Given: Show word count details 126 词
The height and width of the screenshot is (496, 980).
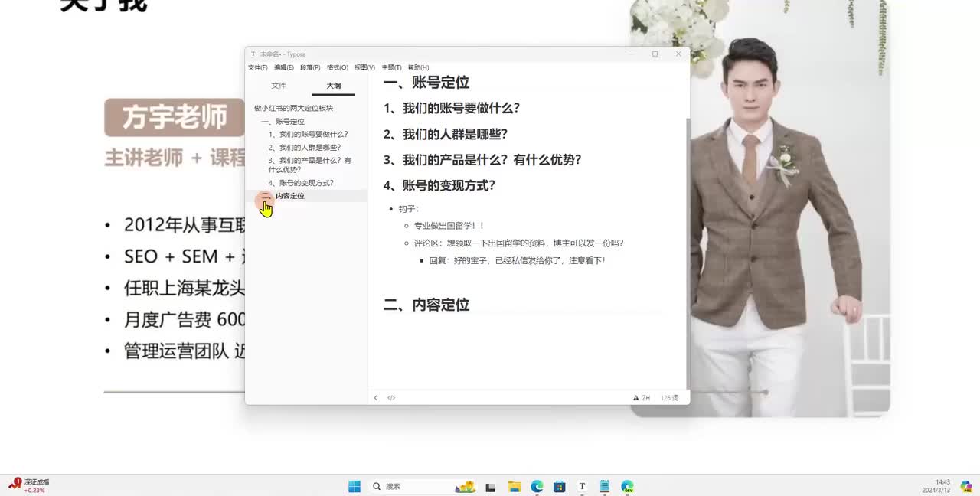Looking at the screenshot, I should click(669, 398).
